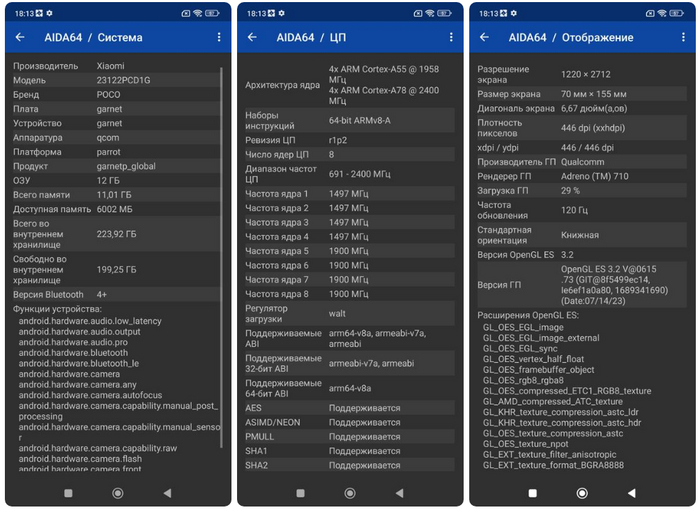Select the AES Поддерживается row
This screenshot has width=700, height=510.
pos(350,408)
